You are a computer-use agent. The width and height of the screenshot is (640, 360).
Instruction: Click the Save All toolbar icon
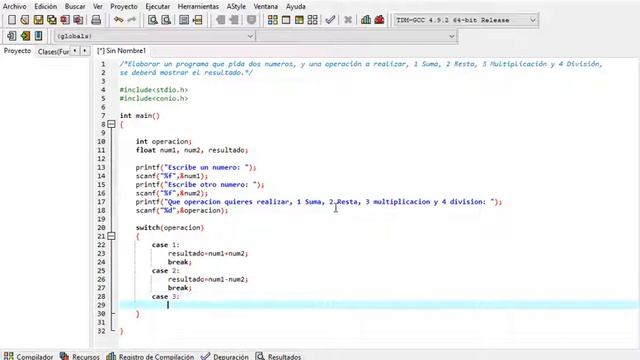[51, 20]
